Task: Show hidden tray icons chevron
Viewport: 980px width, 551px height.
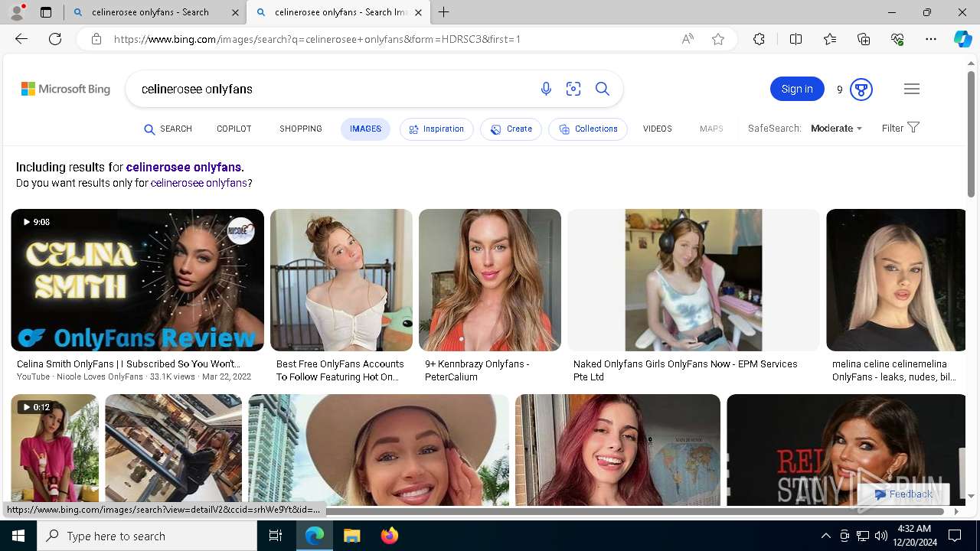Action: pyautogui.click(x=826, y=536)
